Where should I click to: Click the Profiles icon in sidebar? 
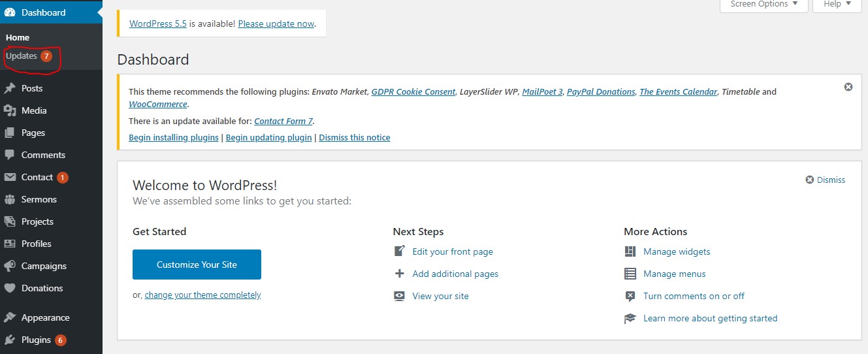tap(10, 244)
